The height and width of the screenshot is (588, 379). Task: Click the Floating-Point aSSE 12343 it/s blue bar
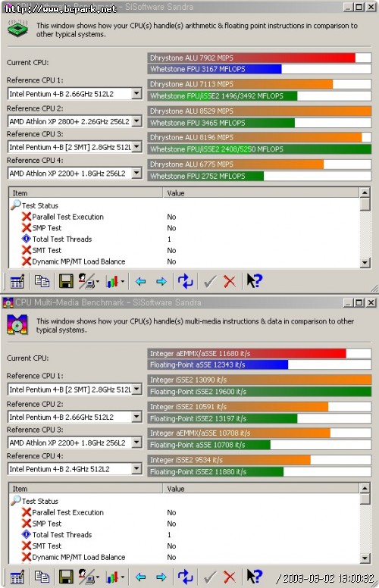(x=259, y=364)
